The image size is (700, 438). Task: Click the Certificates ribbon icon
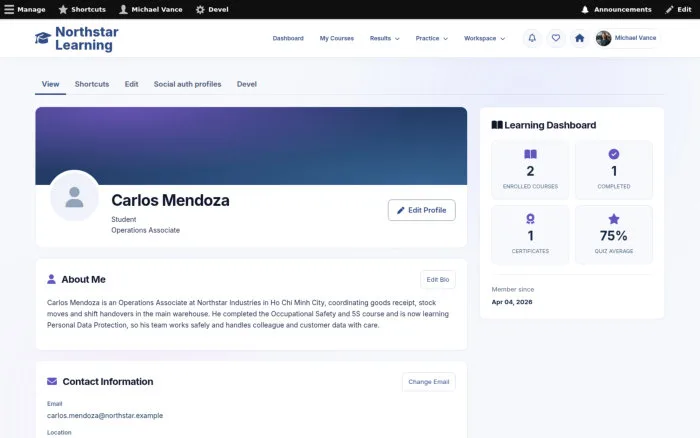pyautogui.click(x=530, y=219)
